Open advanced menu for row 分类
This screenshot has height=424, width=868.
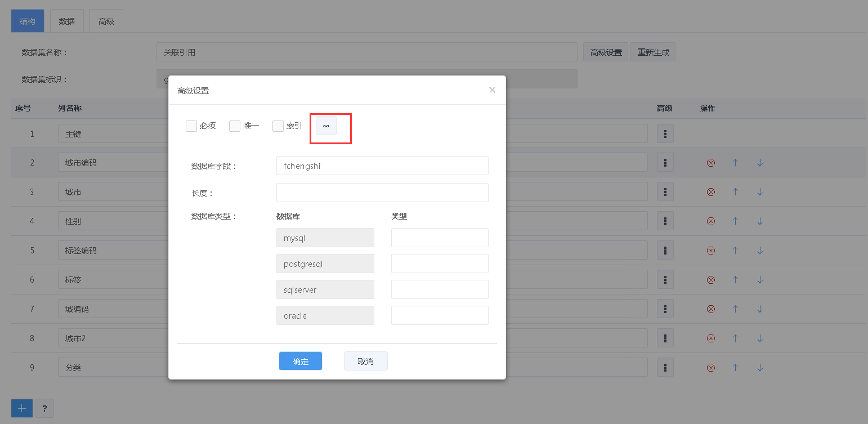(x=665, y=368)
